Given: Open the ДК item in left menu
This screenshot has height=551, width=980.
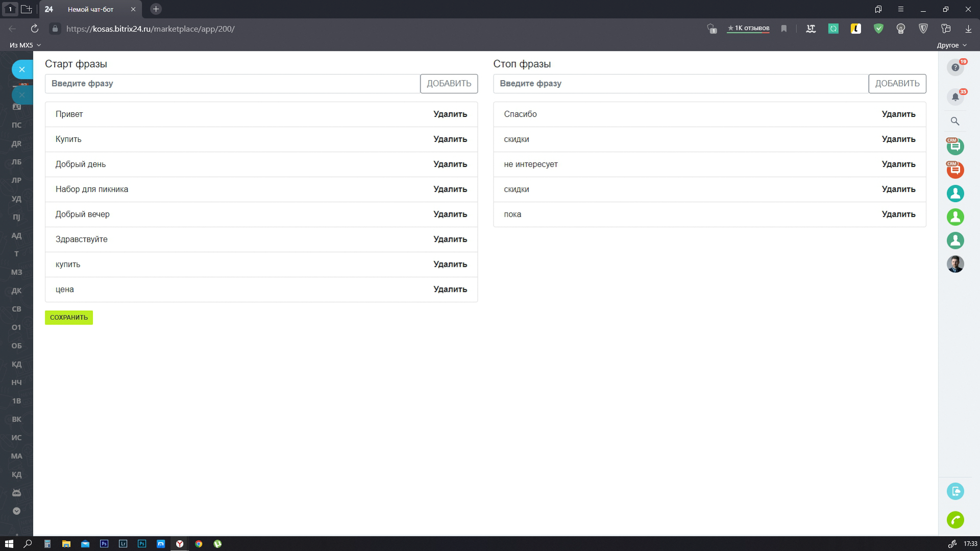Looking at the screenshot, I should point(16,290).
